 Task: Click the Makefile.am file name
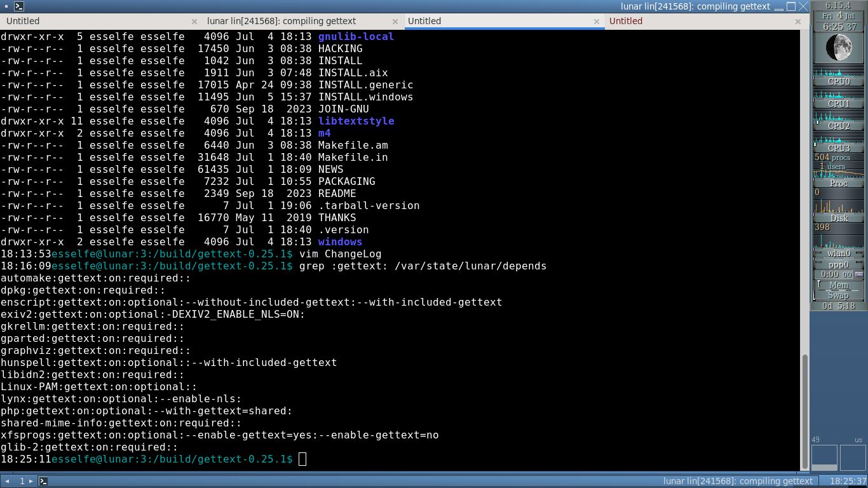pos(353,146)
